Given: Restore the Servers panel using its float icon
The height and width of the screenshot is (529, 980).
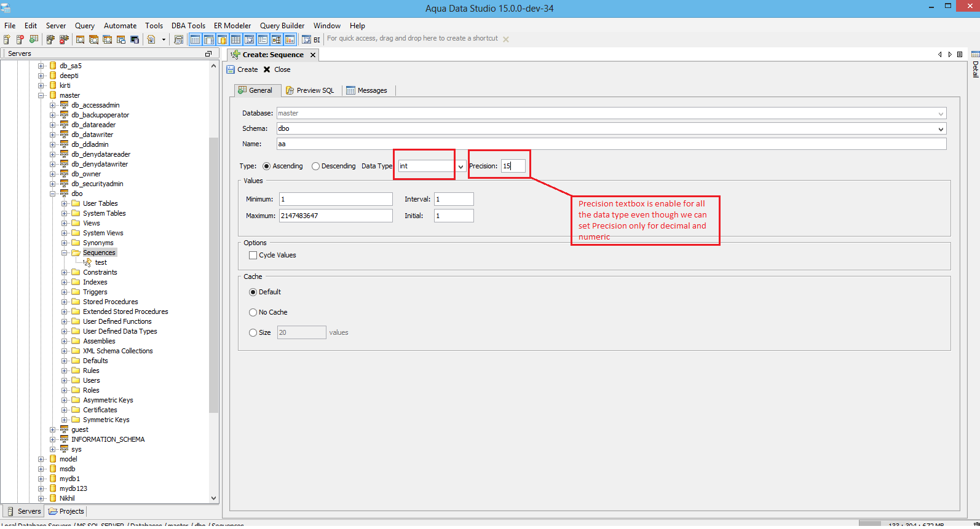Looking at the screenshot, I should point(208,54).
